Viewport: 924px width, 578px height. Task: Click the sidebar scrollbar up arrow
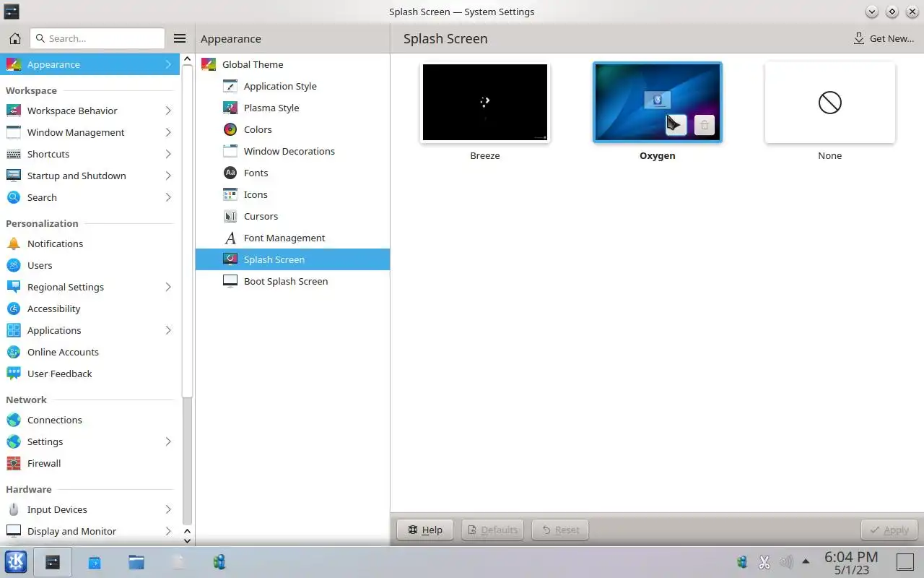187,59
